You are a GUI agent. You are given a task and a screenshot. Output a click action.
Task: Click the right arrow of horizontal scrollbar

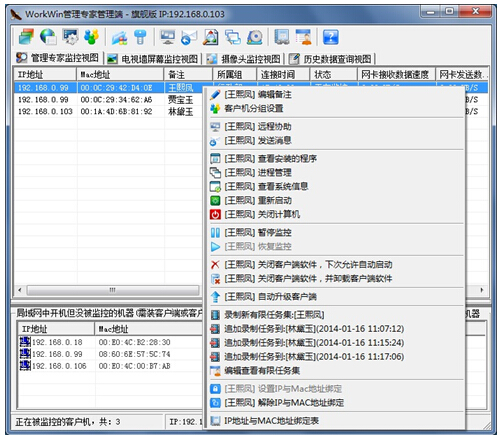coord(482,290)
